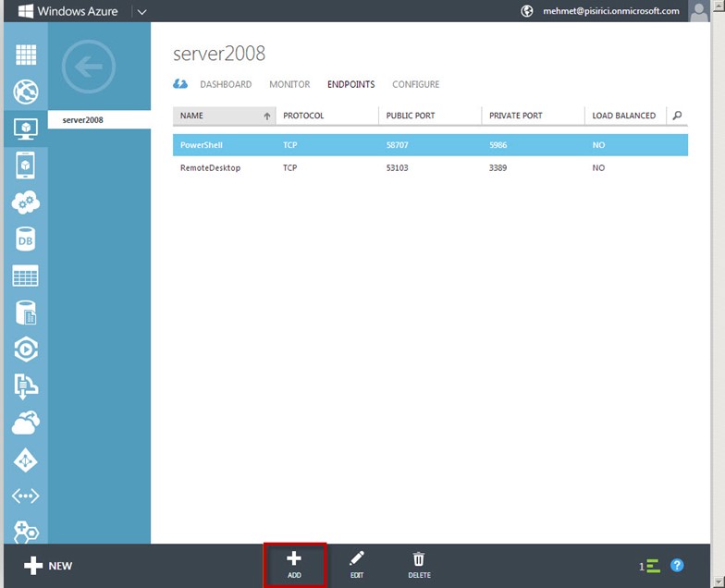Add a new endpoint

294,566
